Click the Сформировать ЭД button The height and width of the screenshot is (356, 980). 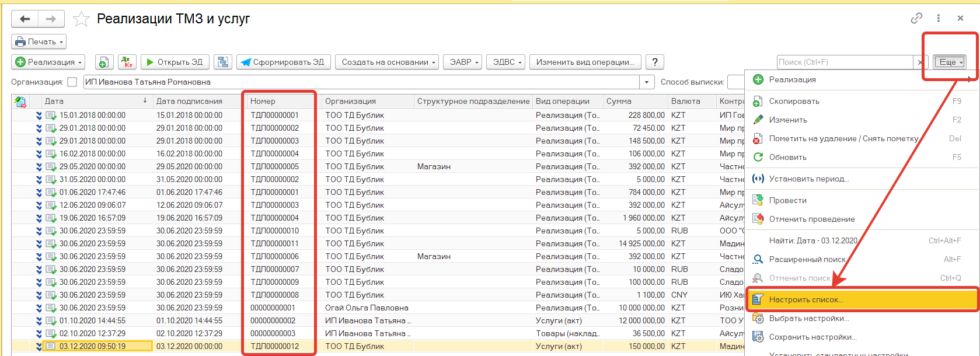[283, 62]
